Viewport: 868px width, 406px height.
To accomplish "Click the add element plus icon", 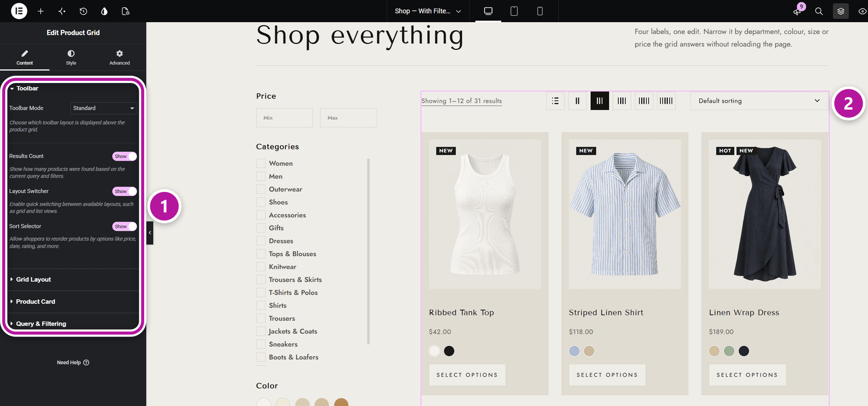I will point(41,11).
